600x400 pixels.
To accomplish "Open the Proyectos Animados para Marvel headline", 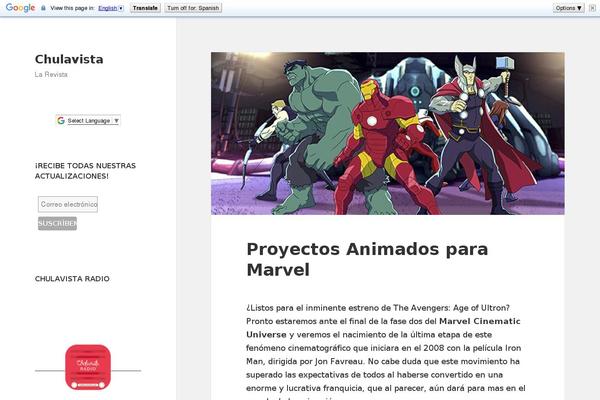I will [x=367, y=259].
